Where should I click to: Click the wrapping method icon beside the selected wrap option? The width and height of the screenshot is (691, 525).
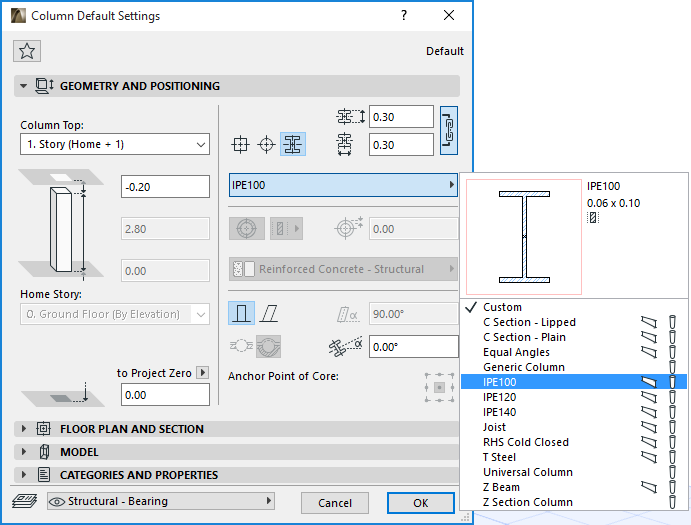tap(241, 346)
